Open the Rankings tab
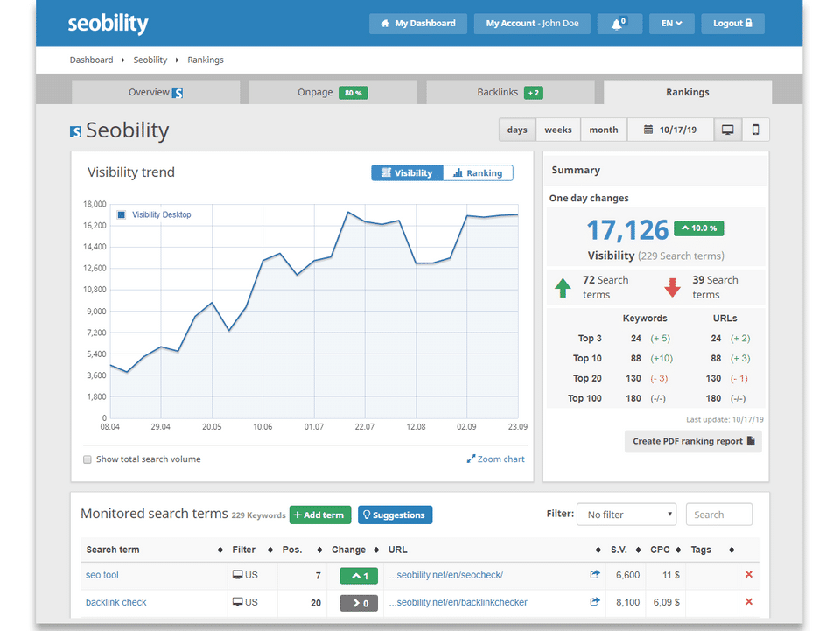Screen dimensions: 840x631 tap(688, 92)
